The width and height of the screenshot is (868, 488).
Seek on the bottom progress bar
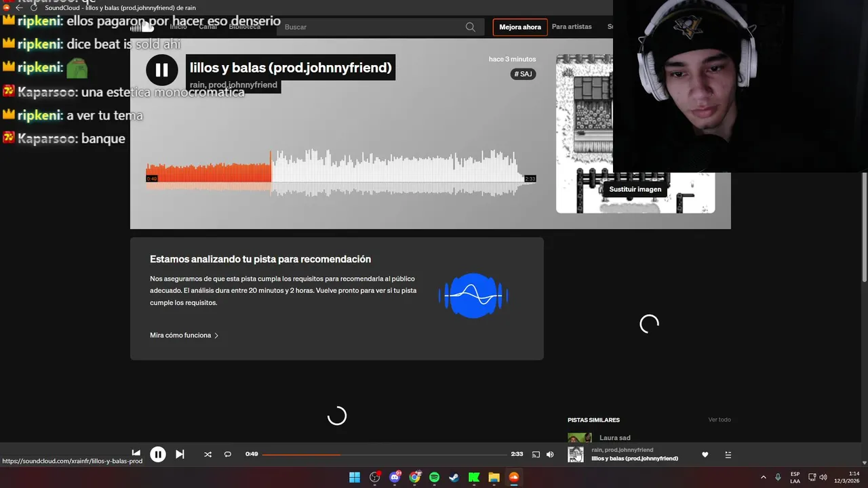tap(384, 454)
